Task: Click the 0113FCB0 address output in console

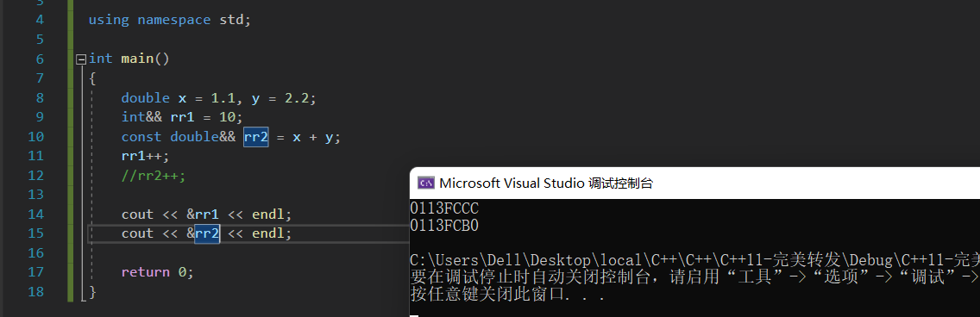Action: pyautogui.click(x=444, y=226)
